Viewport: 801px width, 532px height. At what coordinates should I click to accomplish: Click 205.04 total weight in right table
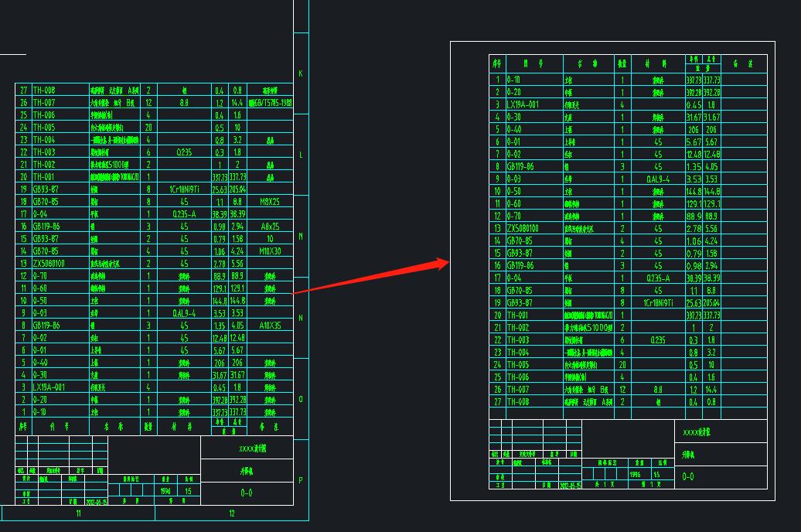pyautogui.click(x=711, y=302)
